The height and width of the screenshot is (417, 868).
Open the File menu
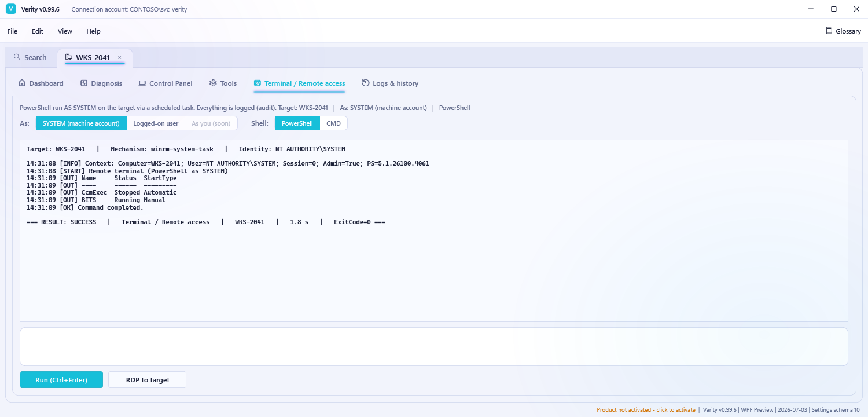[x=12, y=31]
